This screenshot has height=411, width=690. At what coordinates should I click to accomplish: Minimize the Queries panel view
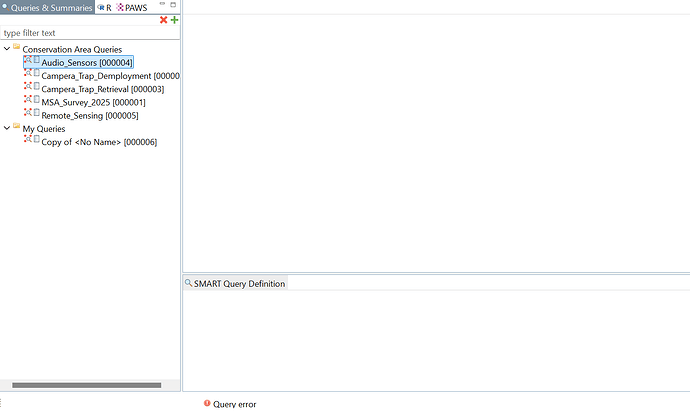(160, 6)
